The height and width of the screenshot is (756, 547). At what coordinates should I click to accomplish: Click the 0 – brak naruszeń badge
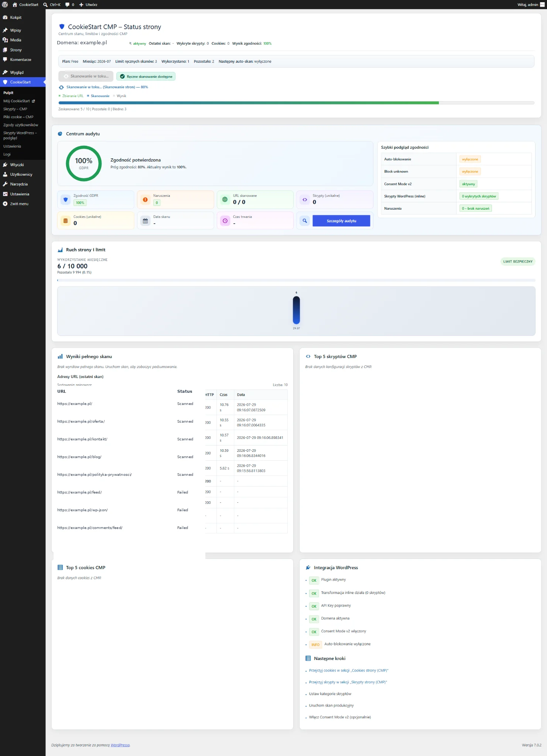pyautogui.click(x=476, y=208)
